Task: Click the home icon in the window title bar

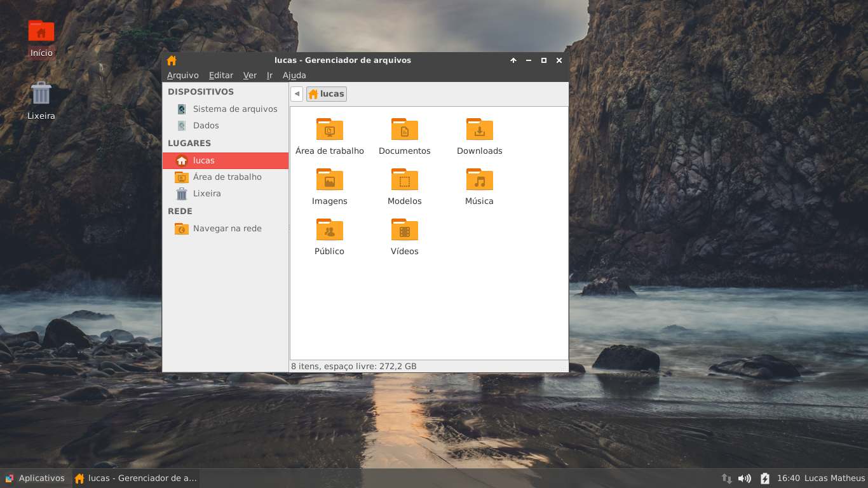Action: click(x=171, y=60)
